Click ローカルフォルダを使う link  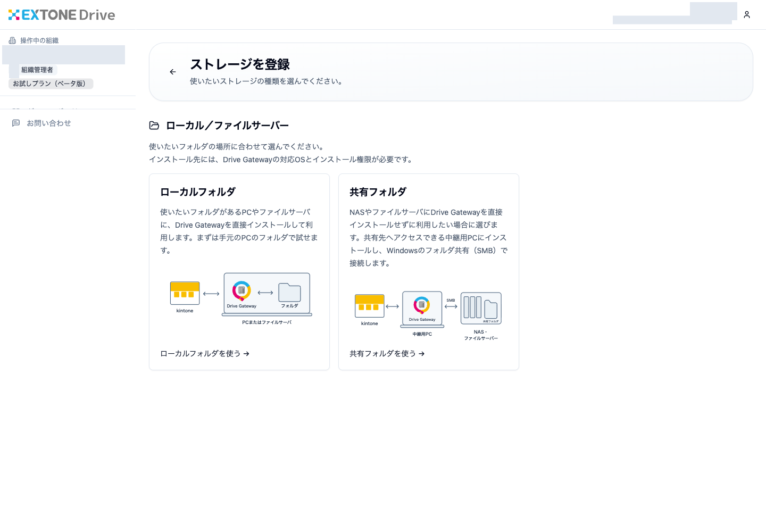205,354
